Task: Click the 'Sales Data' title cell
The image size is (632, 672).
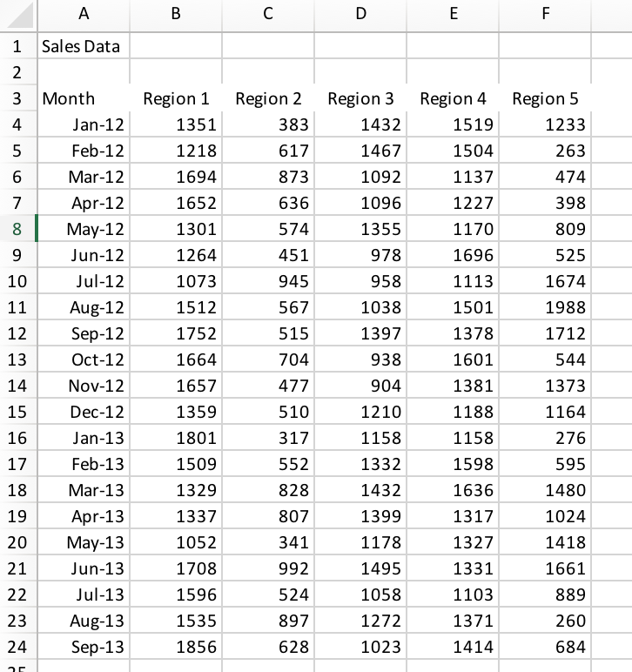Action: 84,46
